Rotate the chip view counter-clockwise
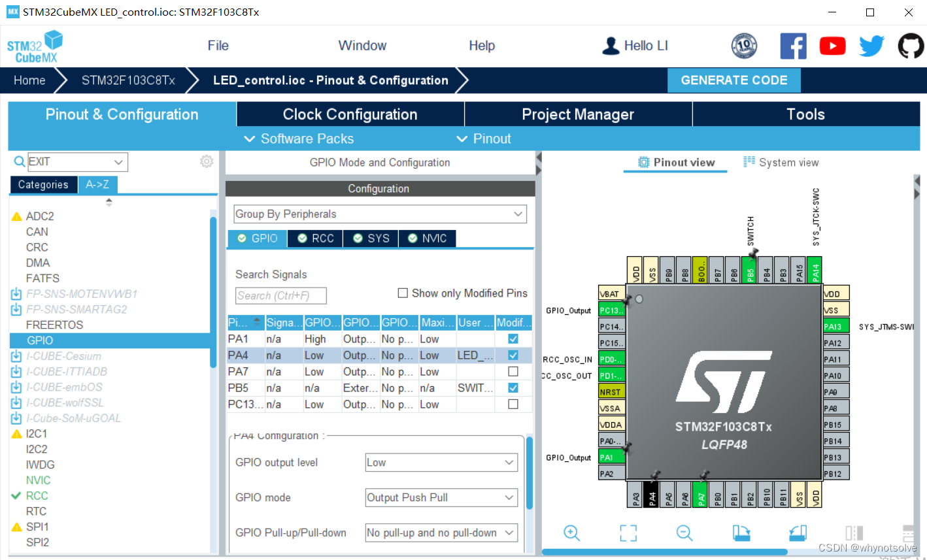This screenshot has width=927, height=560. [798, 533]
